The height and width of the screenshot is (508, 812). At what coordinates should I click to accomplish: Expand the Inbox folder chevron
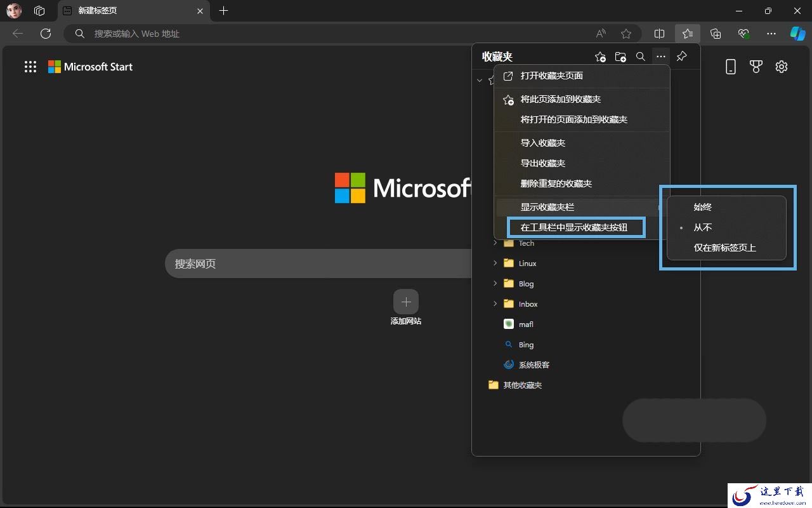click(495, 304)
